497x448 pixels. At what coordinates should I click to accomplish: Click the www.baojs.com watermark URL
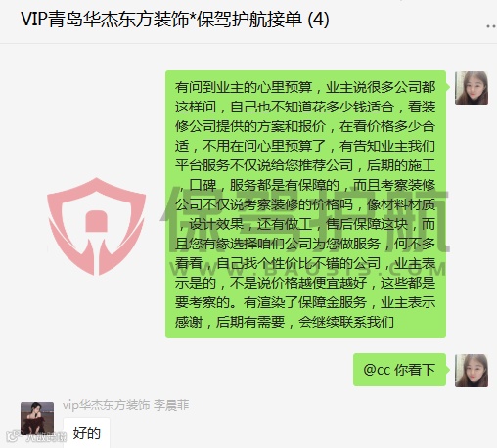click(308, 269)
